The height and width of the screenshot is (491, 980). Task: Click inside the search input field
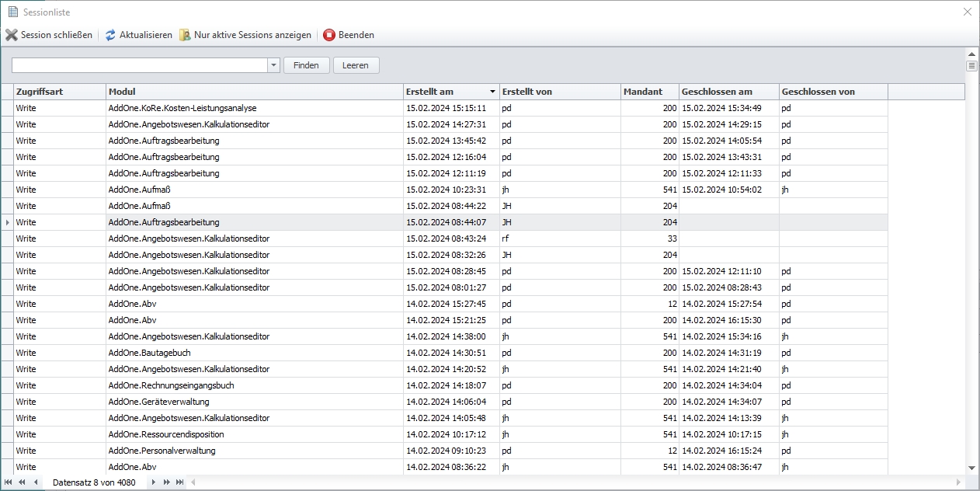(140, 65)
